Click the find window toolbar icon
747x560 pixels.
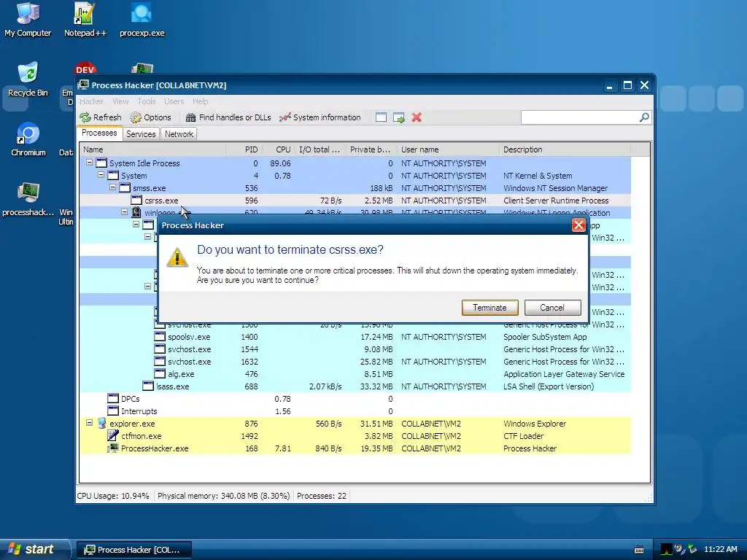[x=381, y=117]
